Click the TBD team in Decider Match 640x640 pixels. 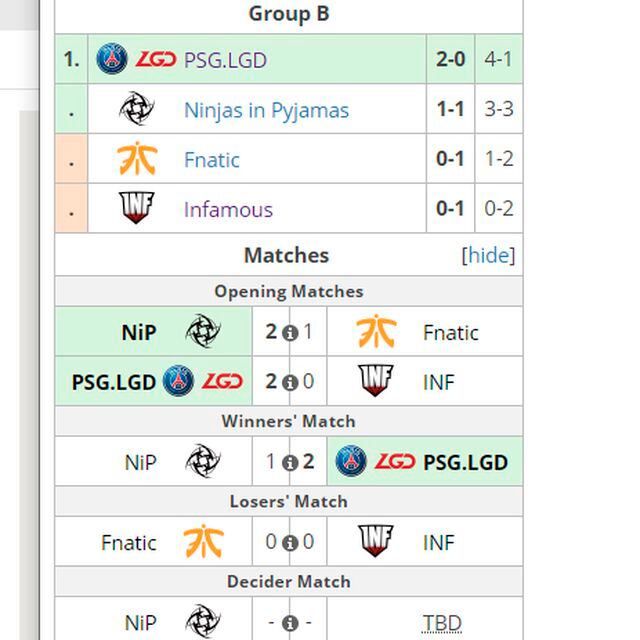pyautogui.click(x=441, y=623)
